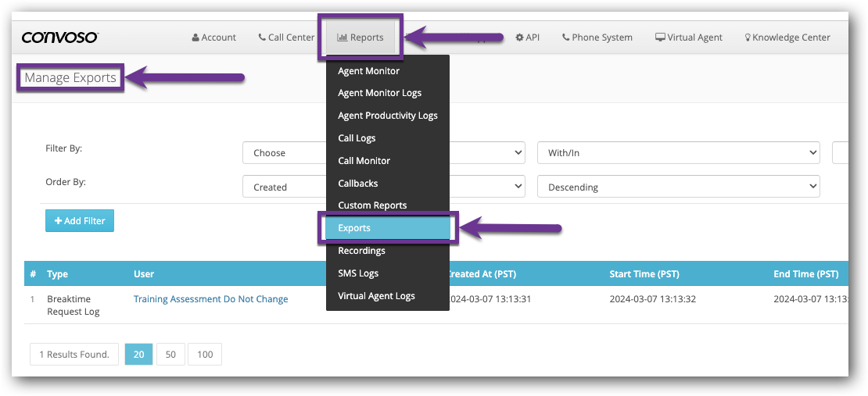The width and height of the screenshot is (868, 396).
Task: Click the 1 Results Found label
Action: pos(74,355)
